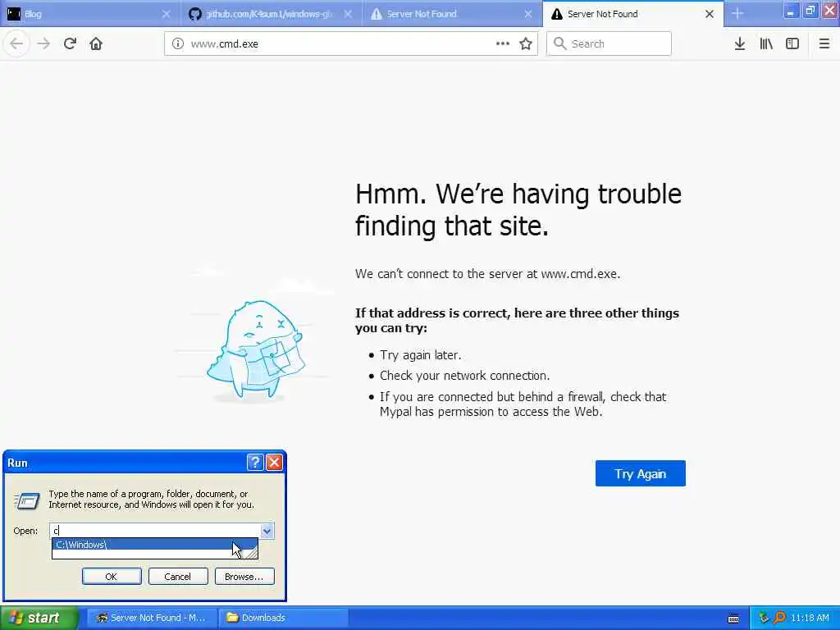
Task: Bookmark this page with the star
Action: pos(526,43)
